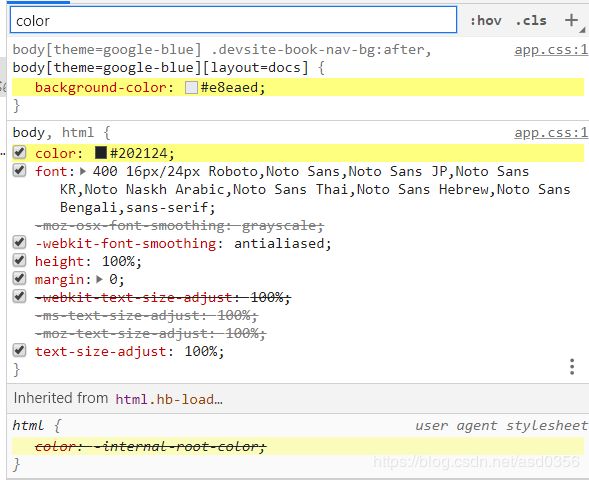Viewport: 589px width, 480px height.
Task: Open app.css:1 link for body, html rule
Action: [x=551, y=133]
